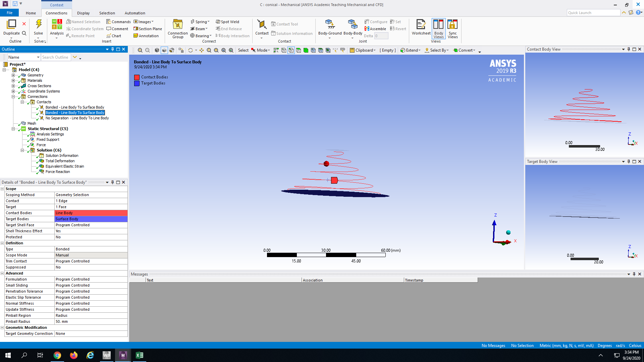644x362 pixels.
Task: Click the Duplicate icon in Outline group
Action: click(x=11, y=24)
